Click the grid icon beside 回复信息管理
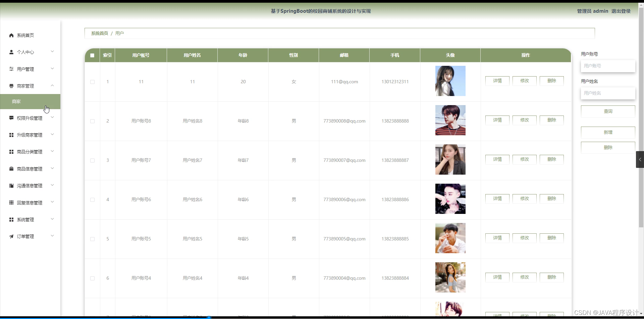Screen dimensions: 644x319 coord(11,202)
